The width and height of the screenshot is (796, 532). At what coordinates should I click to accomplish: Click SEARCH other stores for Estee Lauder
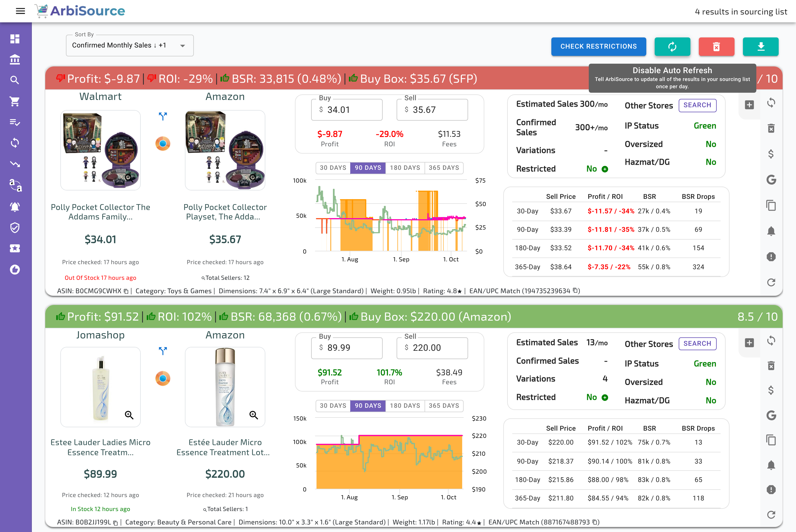coord(697,344)
